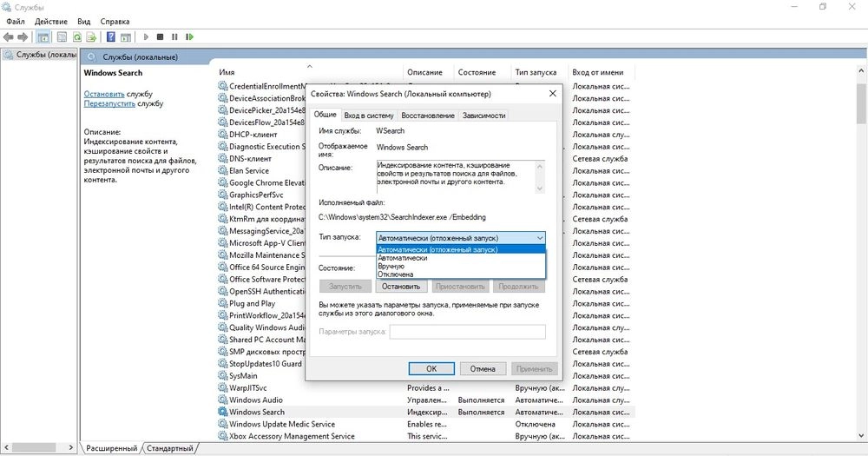868x456 pixels.
Task: Choose Отключена startup type option
Action: 461,274
